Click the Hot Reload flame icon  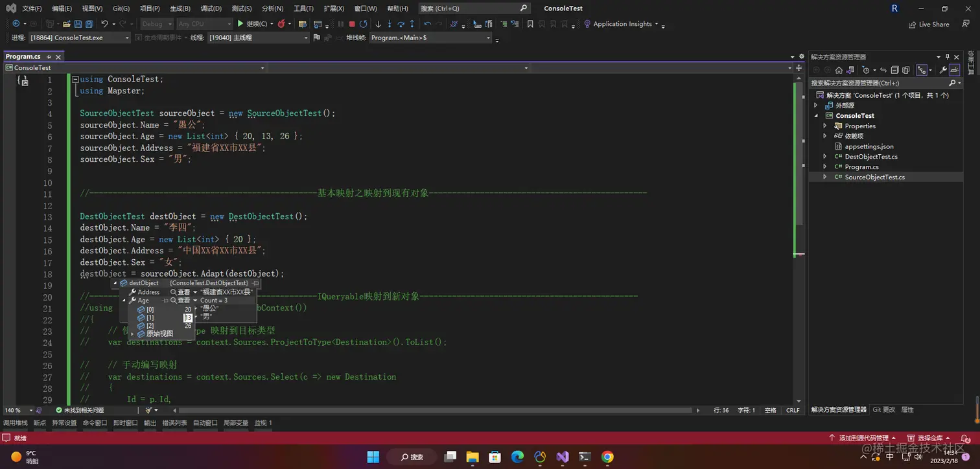click(280, 24)
